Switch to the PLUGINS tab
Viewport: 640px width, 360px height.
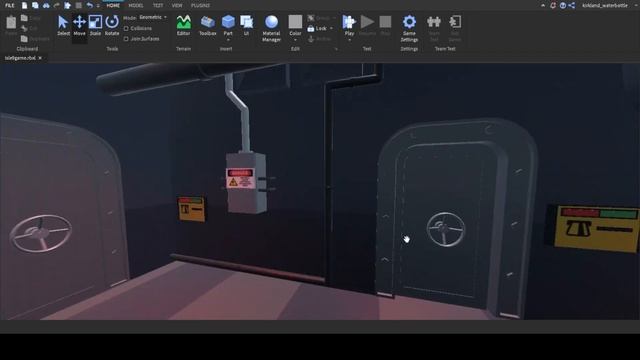(200, 5)
